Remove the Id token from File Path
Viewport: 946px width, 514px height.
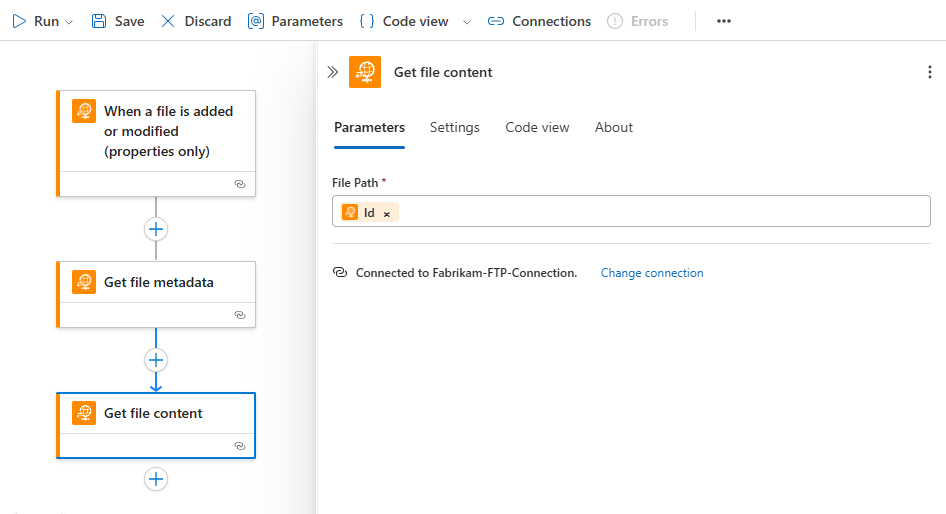pos(387,213)
